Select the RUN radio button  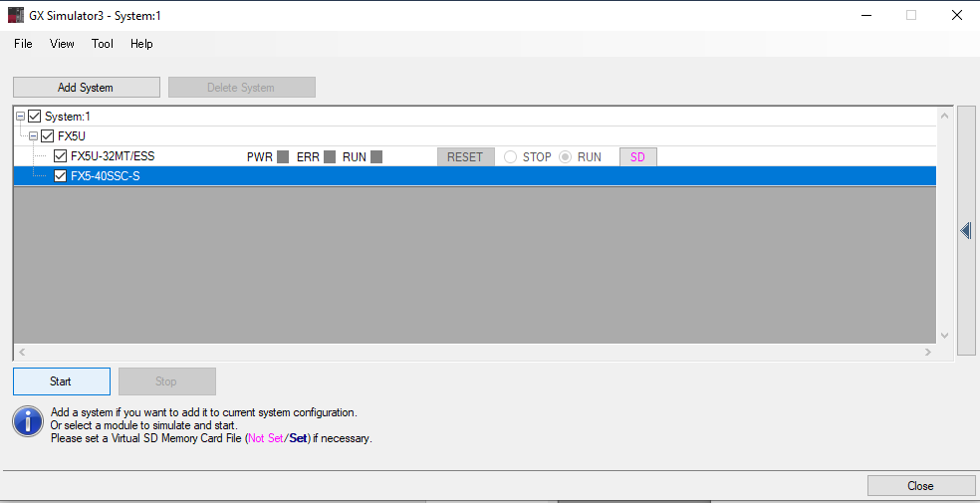pos(565,157)
